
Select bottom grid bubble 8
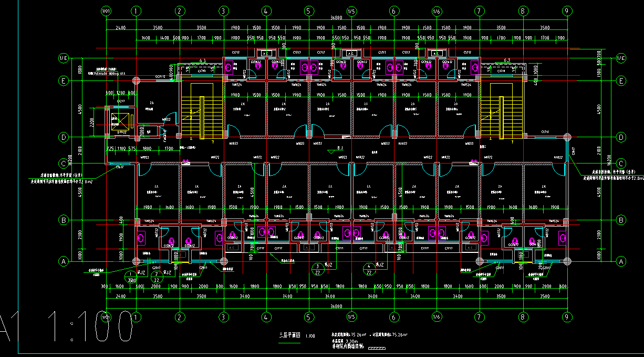pyautogui.click(x=523, y=317)
